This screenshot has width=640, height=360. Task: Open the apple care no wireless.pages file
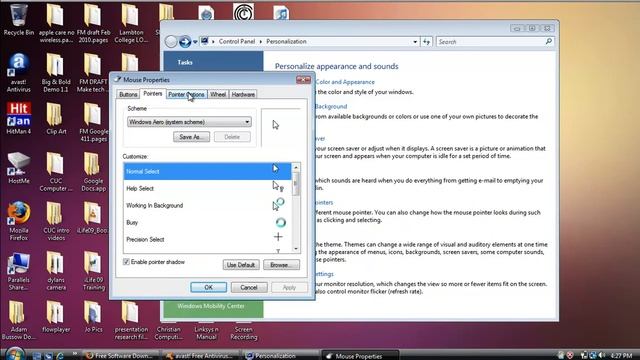point(56,23)
